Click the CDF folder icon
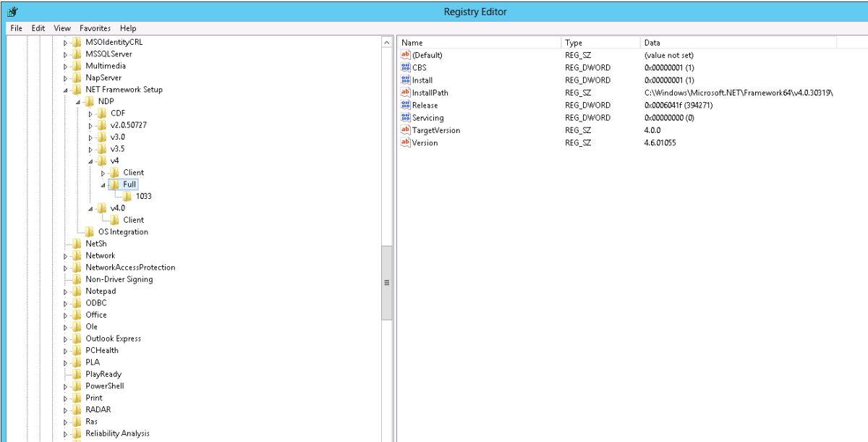Screen dimensions: 868x442 coord(102,114)
